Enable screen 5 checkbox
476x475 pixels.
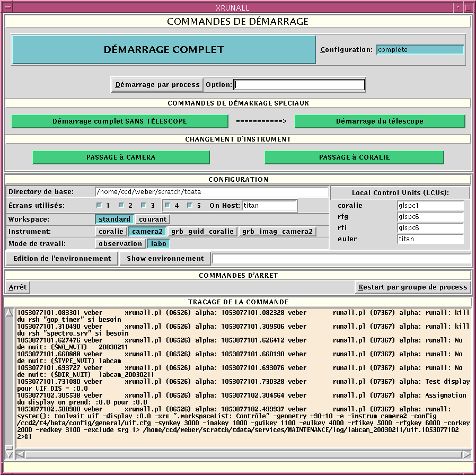point(190,206)
